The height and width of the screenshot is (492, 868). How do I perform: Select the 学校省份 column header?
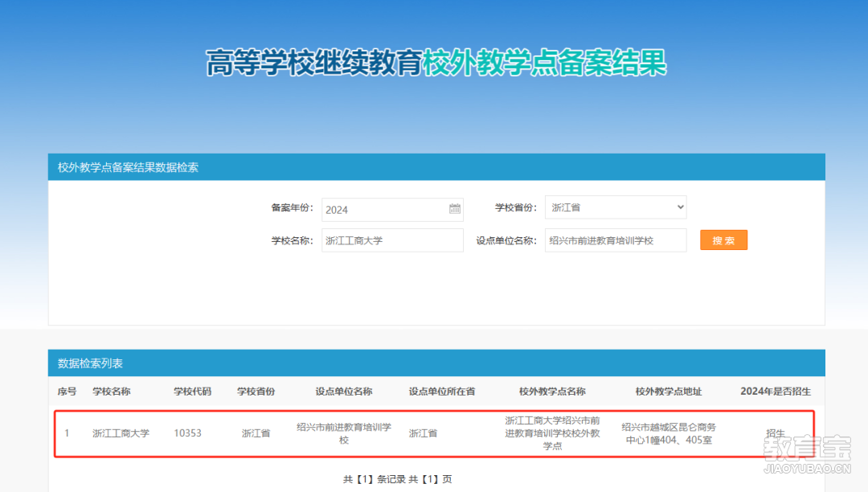tap(256, 392)
